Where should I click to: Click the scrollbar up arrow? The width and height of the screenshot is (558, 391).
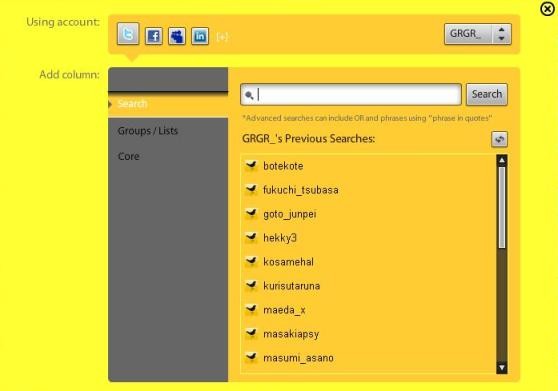click(x=502, y=160)
